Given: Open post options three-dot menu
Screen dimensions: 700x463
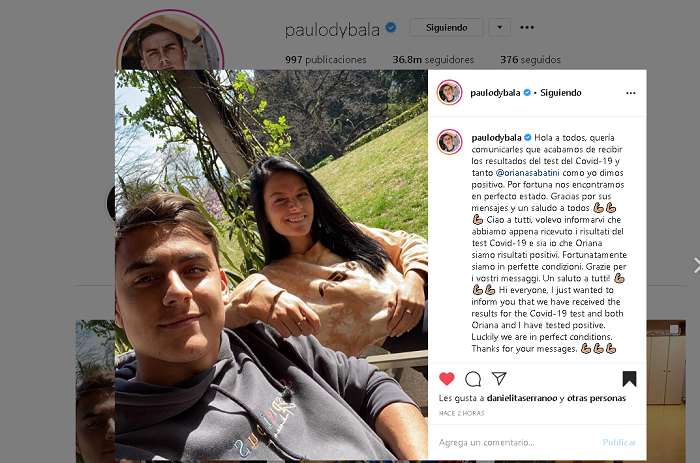Looking at the screenshot, I should [630, 93].
